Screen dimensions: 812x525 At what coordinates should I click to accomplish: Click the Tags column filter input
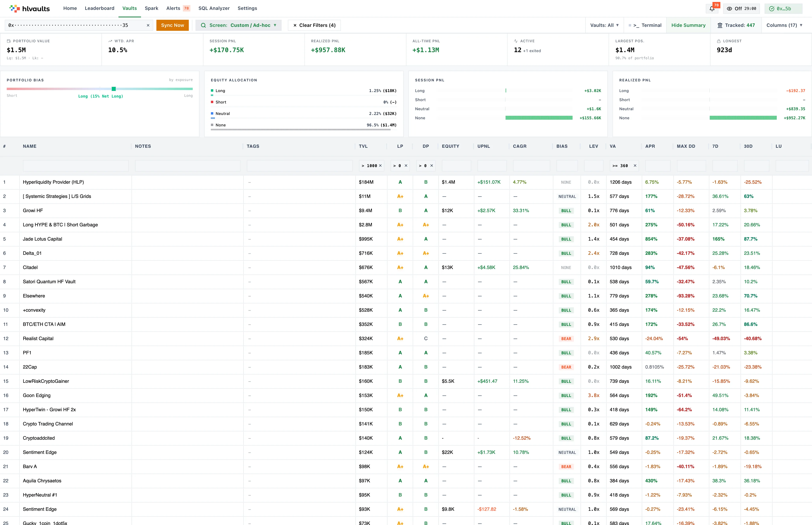click(x=300, y=166)
